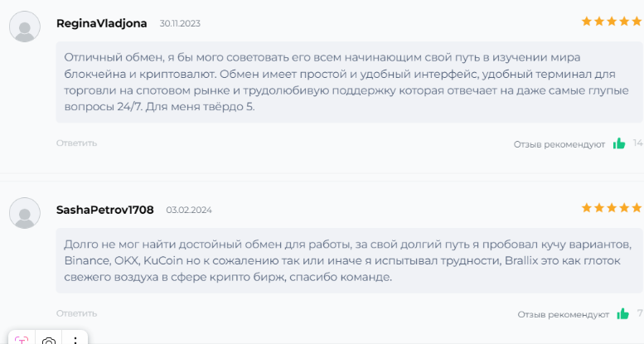
Task: Click thumbs-up icon on SashaPetrov1708 review
Action: [x=622, y=313]
